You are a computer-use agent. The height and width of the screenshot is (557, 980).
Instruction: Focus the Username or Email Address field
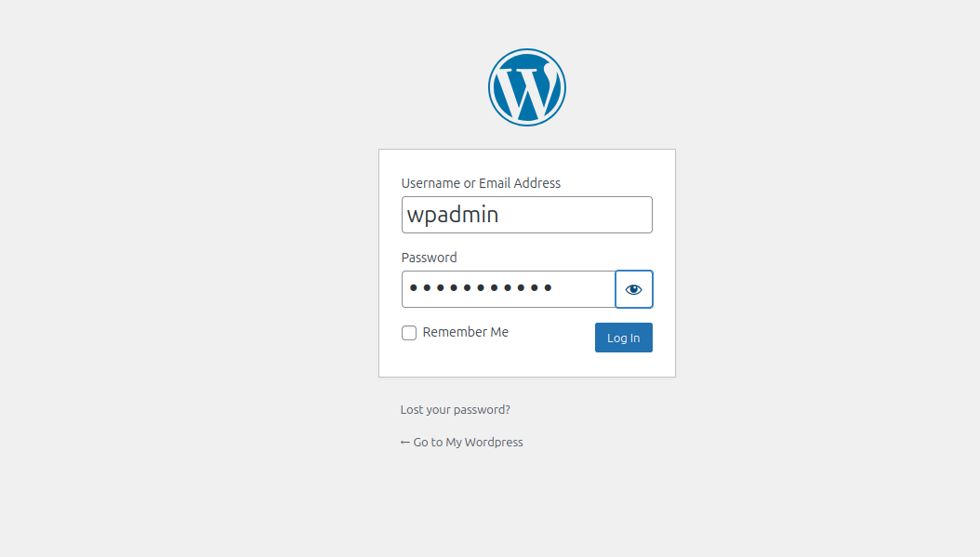tap(527, 215)
